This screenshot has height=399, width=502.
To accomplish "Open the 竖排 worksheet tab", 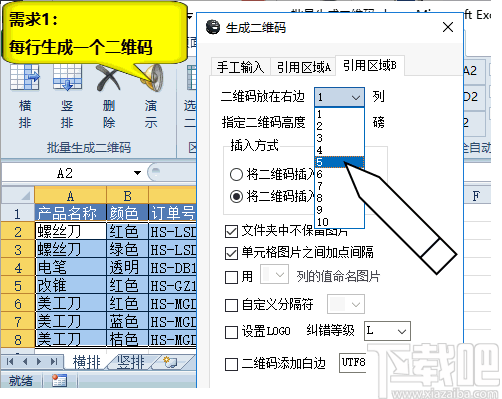I will coord(131,362).
